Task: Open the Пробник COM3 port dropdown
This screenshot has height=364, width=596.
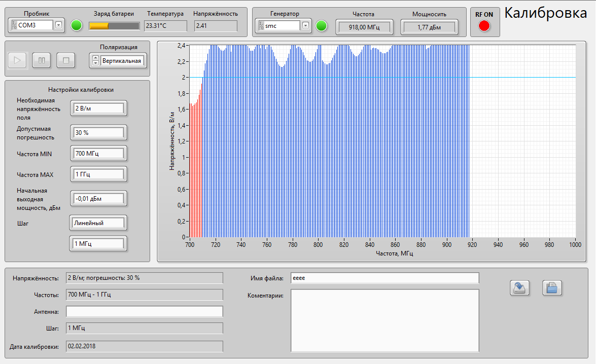Action: (x=58, y=25)
